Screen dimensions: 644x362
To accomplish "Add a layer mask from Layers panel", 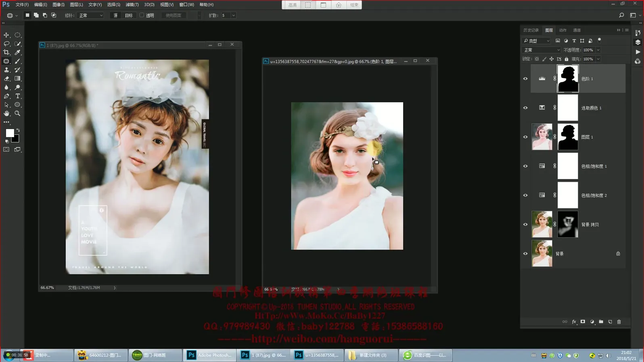I will click(583, 322).
